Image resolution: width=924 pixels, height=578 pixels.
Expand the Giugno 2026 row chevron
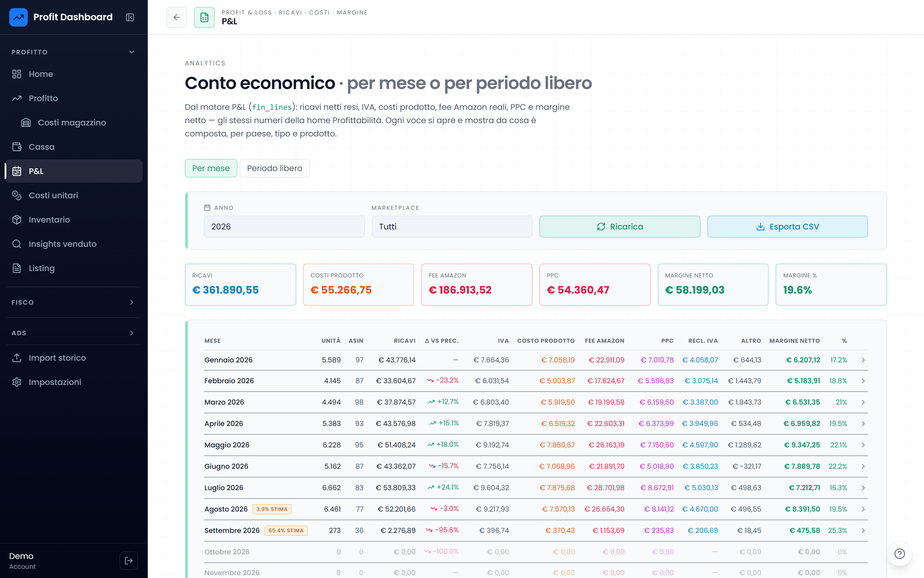pos(863,467)
